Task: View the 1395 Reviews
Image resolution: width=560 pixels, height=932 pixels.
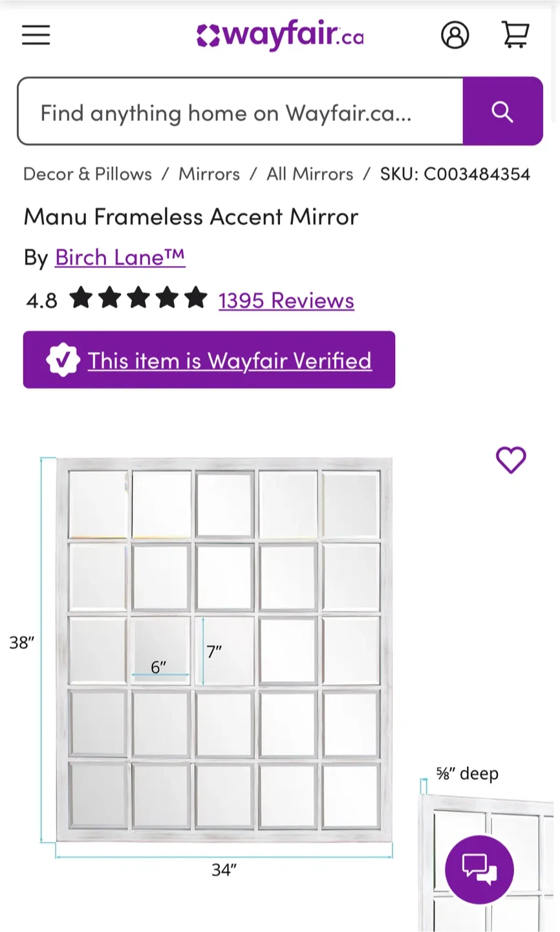Action: click(x=285, y=300)
